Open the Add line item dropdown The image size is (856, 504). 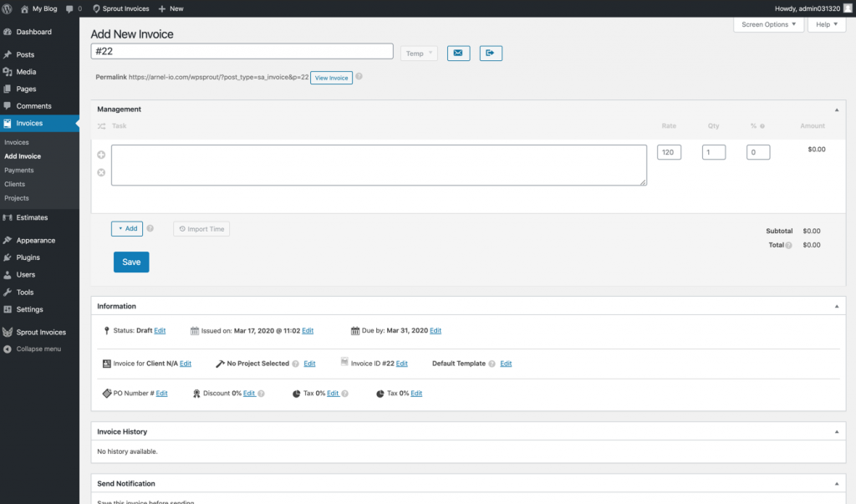[127, 228]
